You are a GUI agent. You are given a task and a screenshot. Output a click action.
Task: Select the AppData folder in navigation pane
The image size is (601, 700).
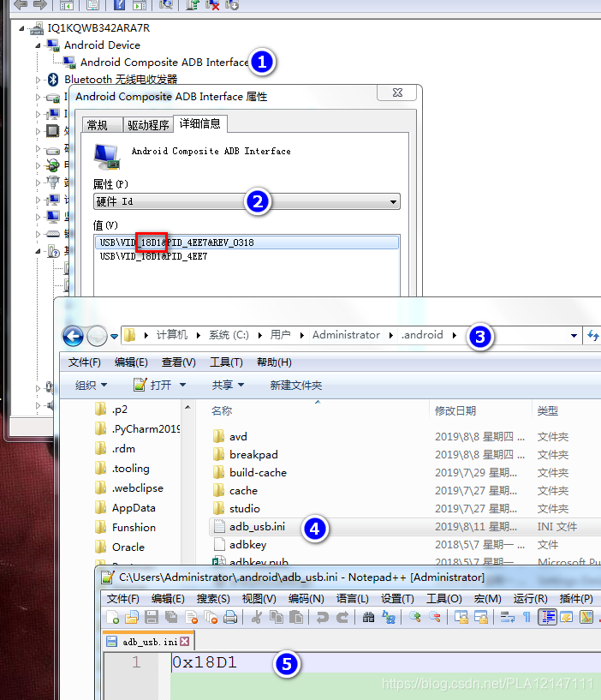tap(134, 507)
